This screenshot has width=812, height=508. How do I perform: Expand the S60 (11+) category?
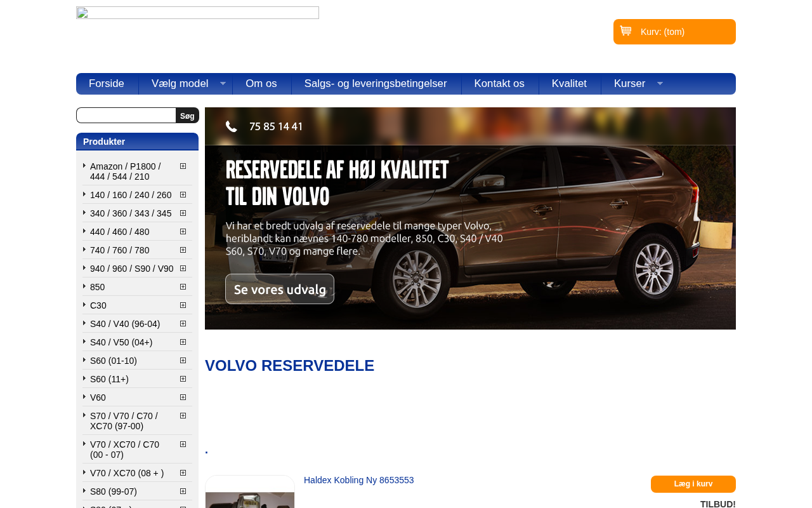click(x=183, y=379)
